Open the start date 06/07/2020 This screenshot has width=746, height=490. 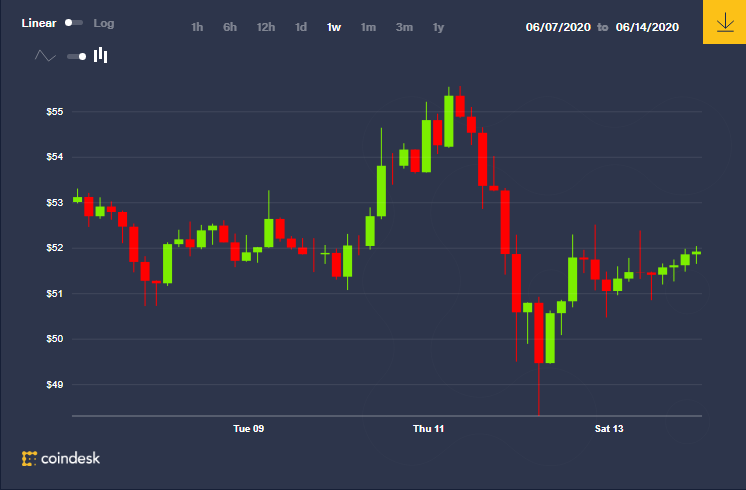click(558, 27)
